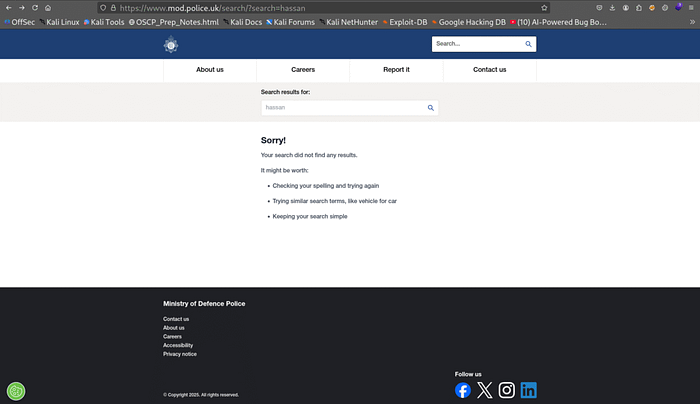
Task: Show more bookmarks with the chevron
Action: 692,22
